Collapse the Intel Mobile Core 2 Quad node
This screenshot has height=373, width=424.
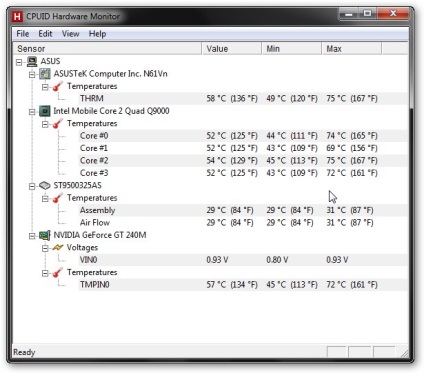[x=32, y=112]
